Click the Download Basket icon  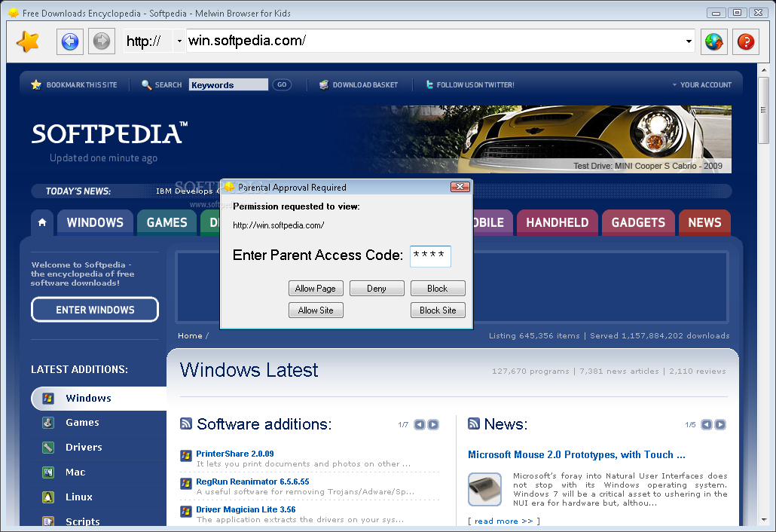click(x=324, y=84)
